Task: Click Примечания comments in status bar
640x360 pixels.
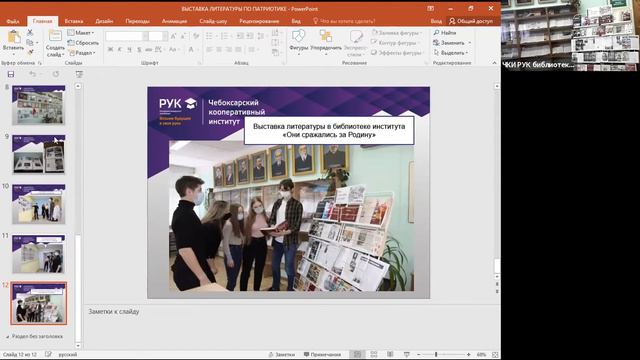Action: [322, 355]
